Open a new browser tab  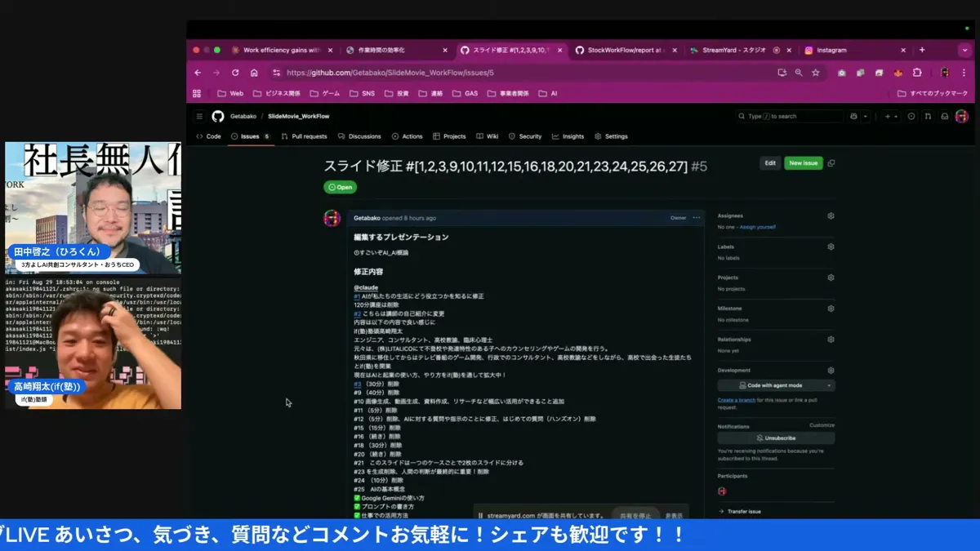click(x=922, y=50)
